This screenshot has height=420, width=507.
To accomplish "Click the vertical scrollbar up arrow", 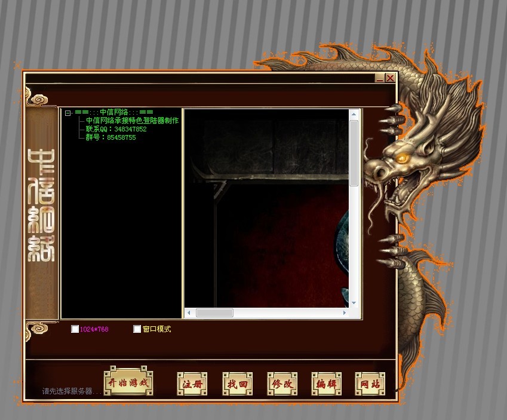I will tap(354, 114).
